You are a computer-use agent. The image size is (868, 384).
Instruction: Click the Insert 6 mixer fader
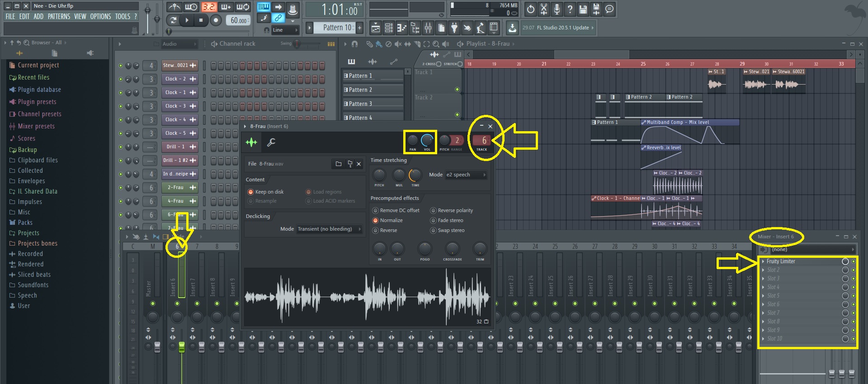pyautogui.click(x=182, y=347)
